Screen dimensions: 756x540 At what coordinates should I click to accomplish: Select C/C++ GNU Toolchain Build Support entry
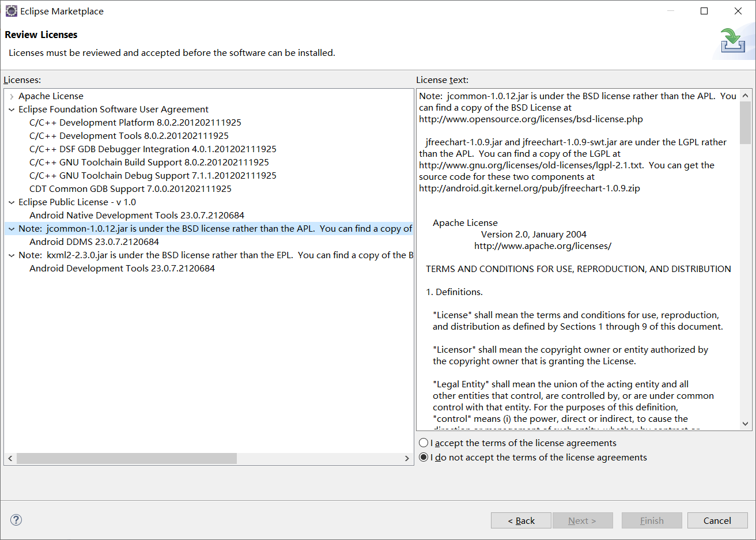(x=149, y=162)
